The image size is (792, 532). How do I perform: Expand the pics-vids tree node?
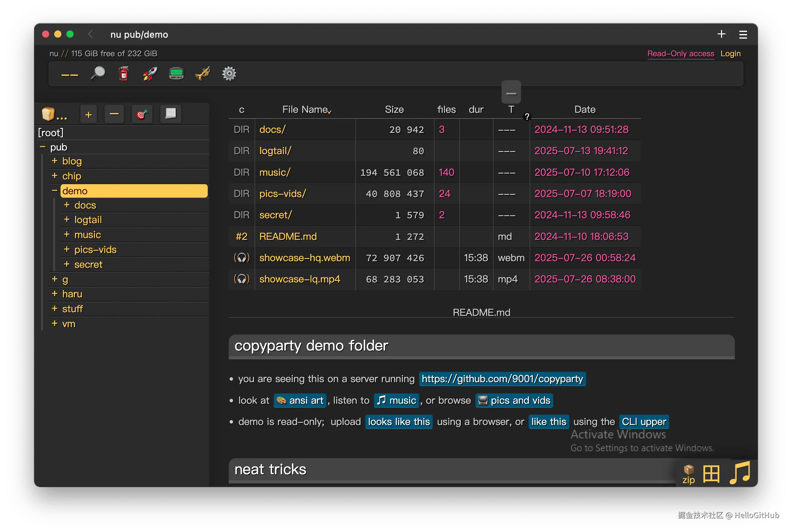pos(67,249)
